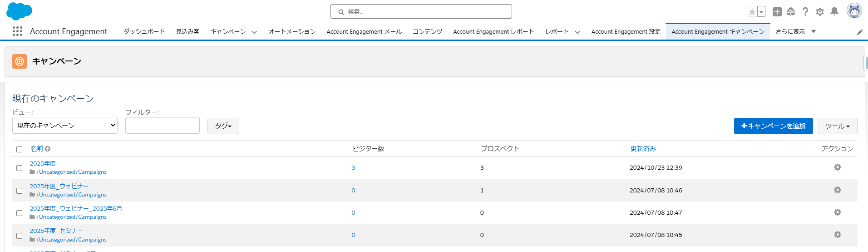The image size is (868, 252).
Task: Click the date 2024/07/08 10:45
Action: click(656, 235)
